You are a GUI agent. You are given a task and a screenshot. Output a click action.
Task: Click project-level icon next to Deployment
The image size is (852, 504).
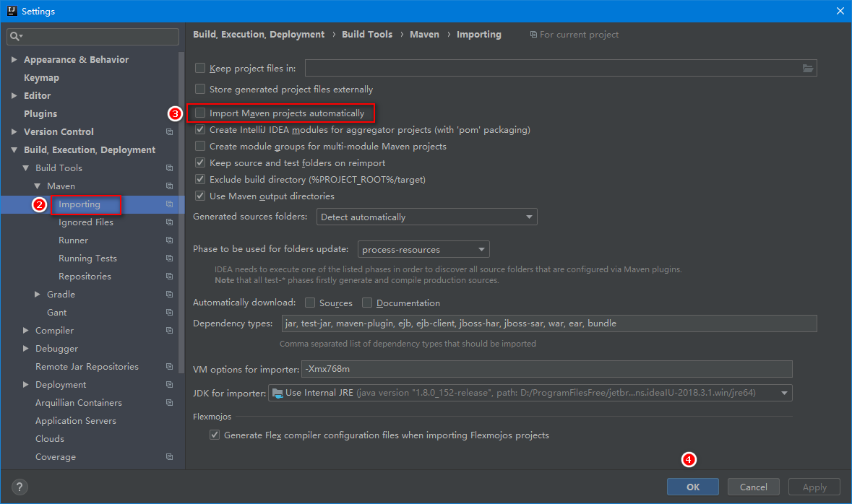pyautogui.click(x=170, y=385)
